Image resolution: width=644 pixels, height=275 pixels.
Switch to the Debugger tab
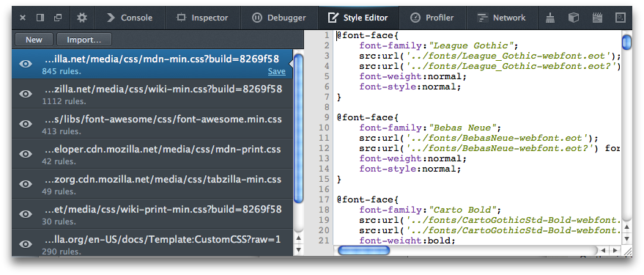[279, 18]
